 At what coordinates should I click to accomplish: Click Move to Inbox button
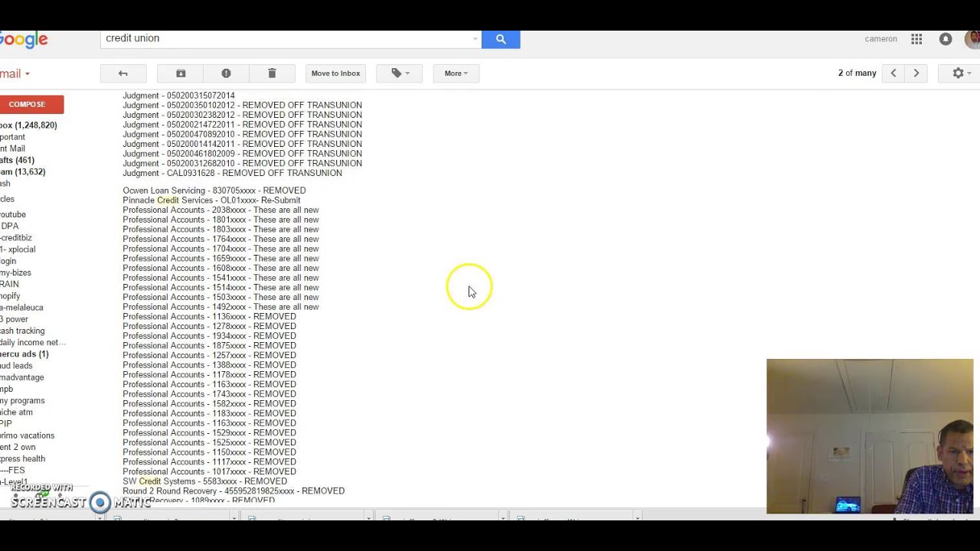(335, 73)
